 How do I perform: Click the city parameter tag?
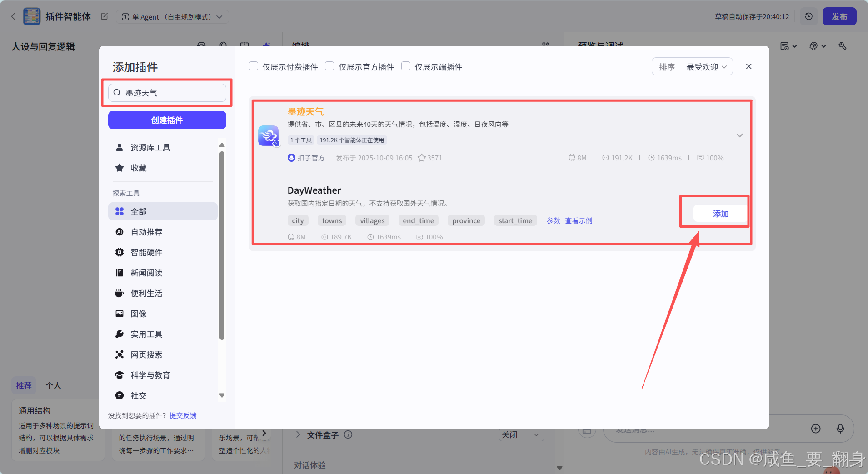click(298, 220)
